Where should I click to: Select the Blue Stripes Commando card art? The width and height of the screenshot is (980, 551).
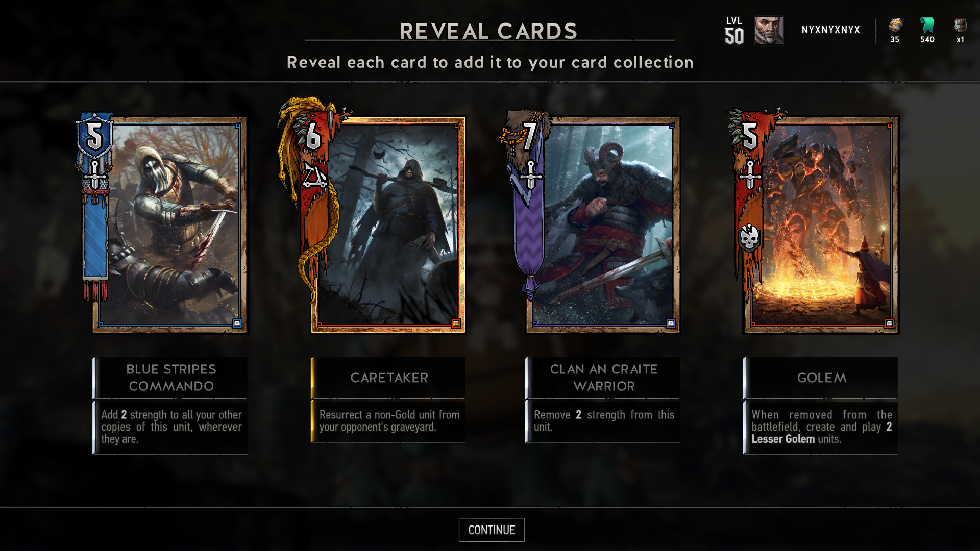(169, 225)
